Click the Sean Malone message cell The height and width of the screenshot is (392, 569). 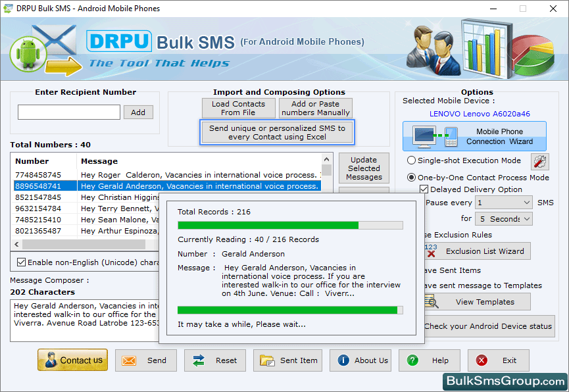[119, 220]
